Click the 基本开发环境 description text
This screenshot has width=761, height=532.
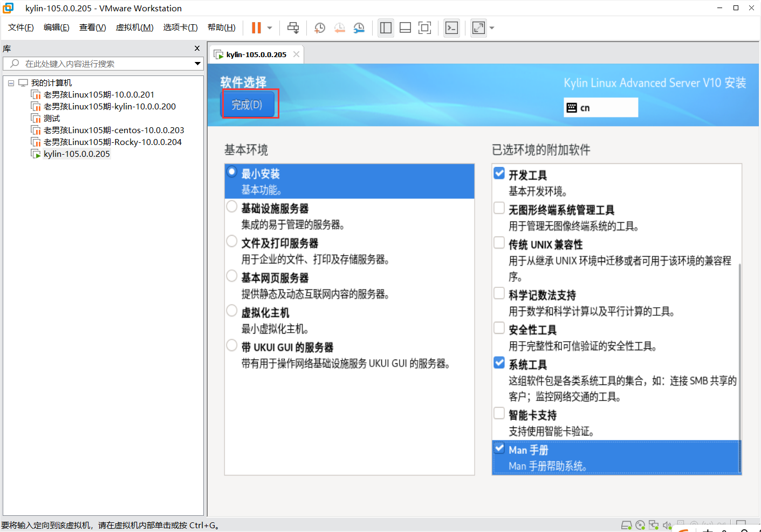point(538,191)
